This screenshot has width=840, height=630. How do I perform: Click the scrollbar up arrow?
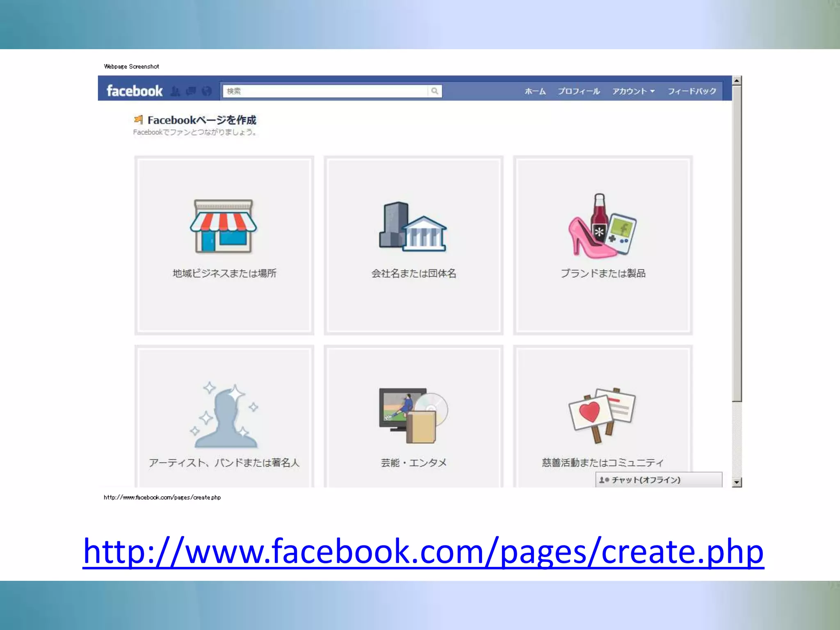point(737,80)
